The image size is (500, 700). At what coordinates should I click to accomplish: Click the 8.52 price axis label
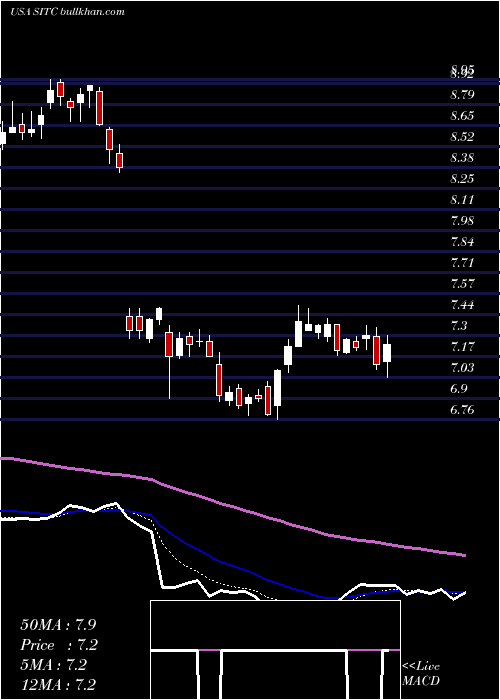coord(462,137)
